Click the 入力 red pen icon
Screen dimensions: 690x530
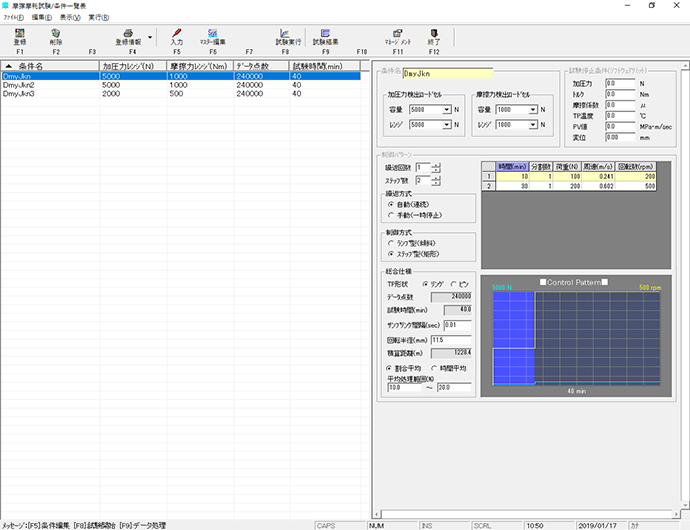176,37
